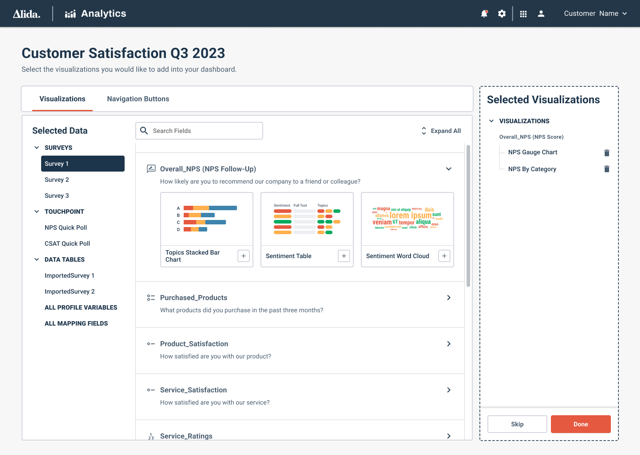640x455 pixels.
Task: Add the Sentiment Word Cloud visualization
Action: [444, 256]
